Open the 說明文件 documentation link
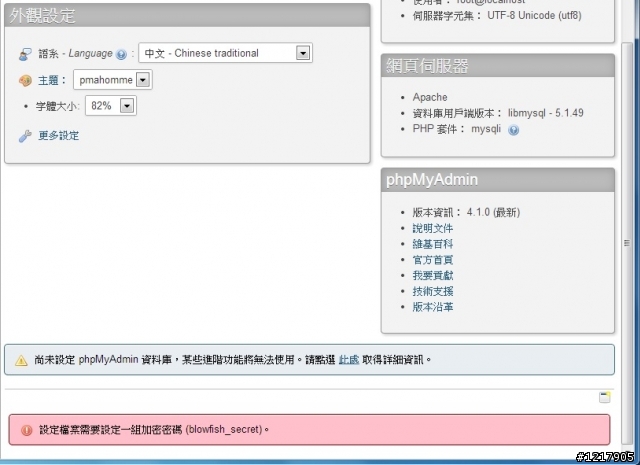Viewport: 640px width, 465px height. click(x=433, y=228)
